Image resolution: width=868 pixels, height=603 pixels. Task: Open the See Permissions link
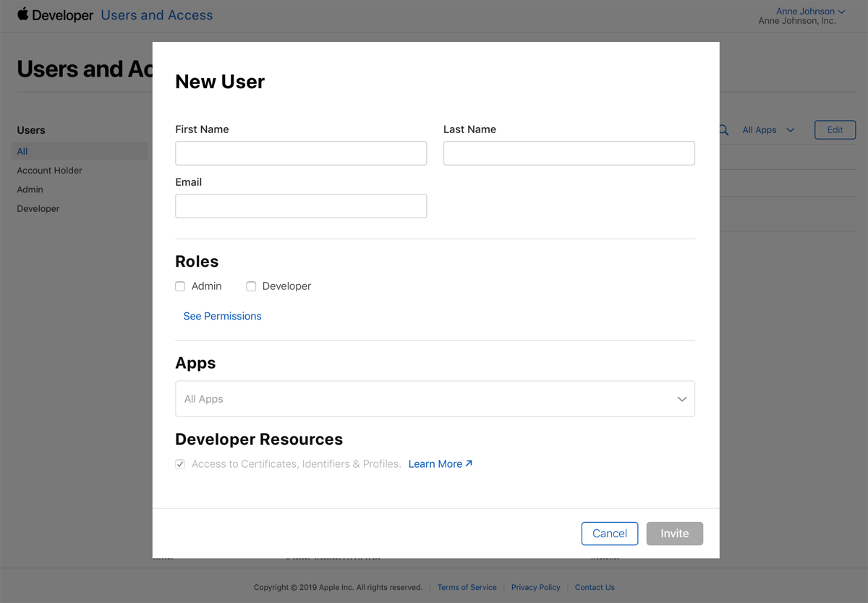pyautogui.click(x=222, y=316)
